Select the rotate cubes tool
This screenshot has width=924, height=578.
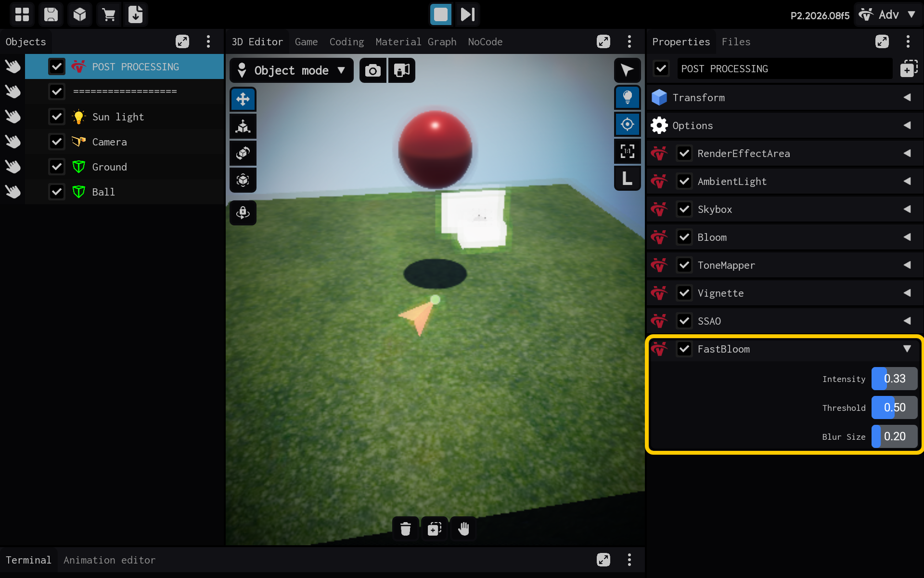(x=243, y=153)
